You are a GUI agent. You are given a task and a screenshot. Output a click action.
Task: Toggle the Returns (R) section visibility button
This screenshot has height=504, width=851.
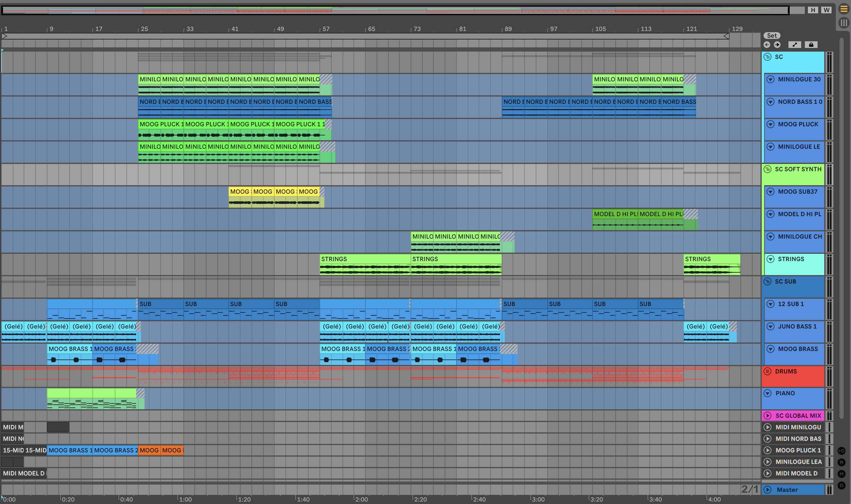[842, 462]
